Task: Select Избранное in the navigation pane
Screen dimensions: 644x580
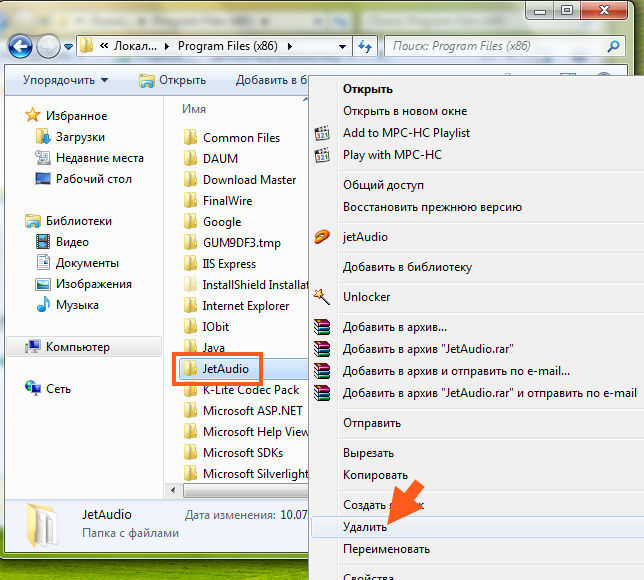Action: [x=66, y=116]
